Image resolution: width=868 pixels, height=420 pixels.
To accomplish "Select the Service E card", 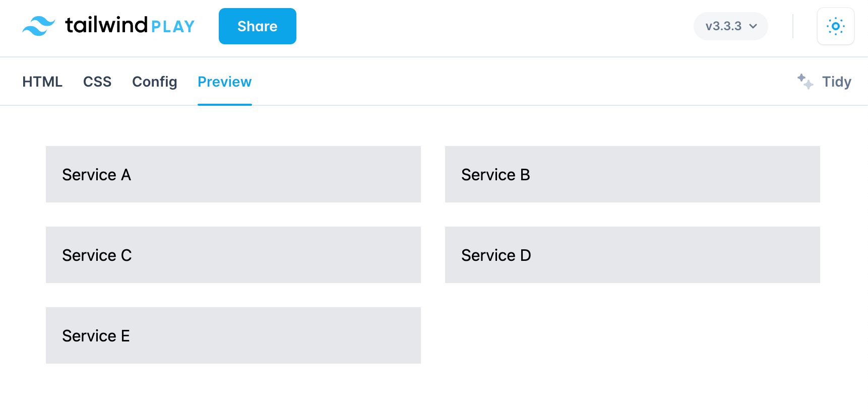I will pyautogui.click(x=233, y=335).
